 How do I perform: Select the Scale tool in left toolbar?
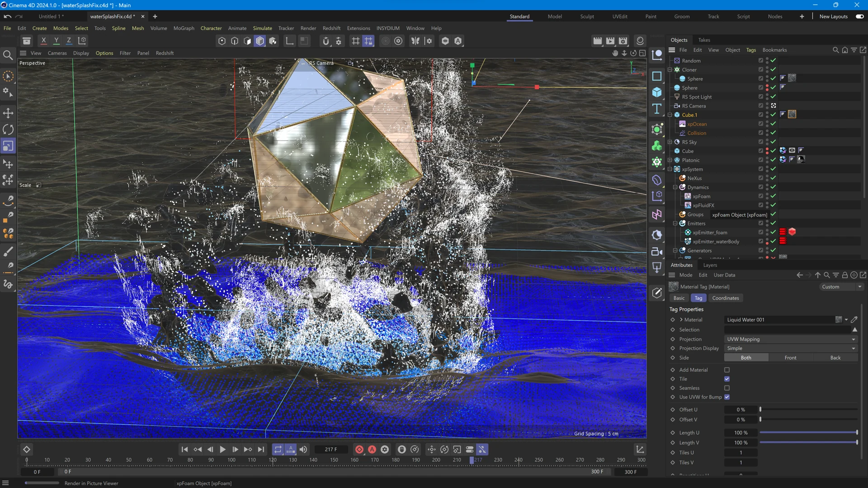click(x=8, y=146)
